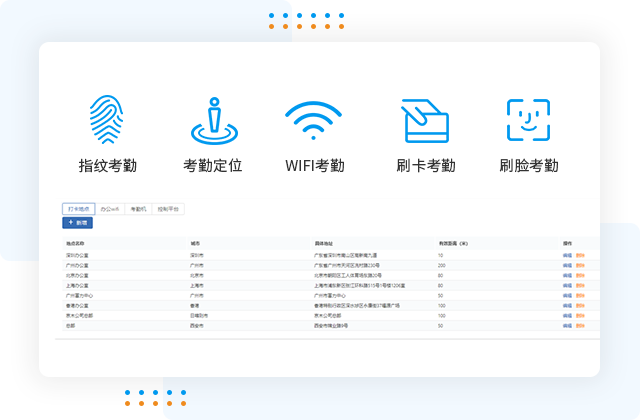Click the card swipe attendance icon
This screenshot has width=640, height=420.
424,122
